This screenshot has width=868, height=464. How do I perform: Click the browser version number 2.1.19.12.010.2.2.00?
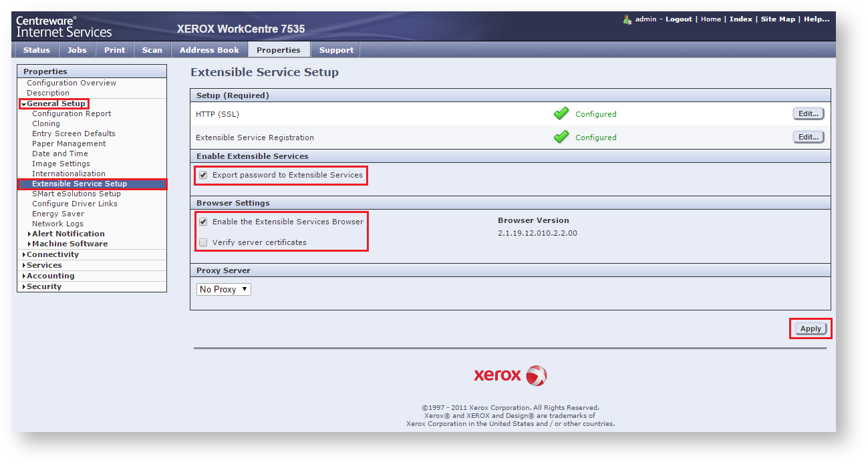[x=537, y=233]
